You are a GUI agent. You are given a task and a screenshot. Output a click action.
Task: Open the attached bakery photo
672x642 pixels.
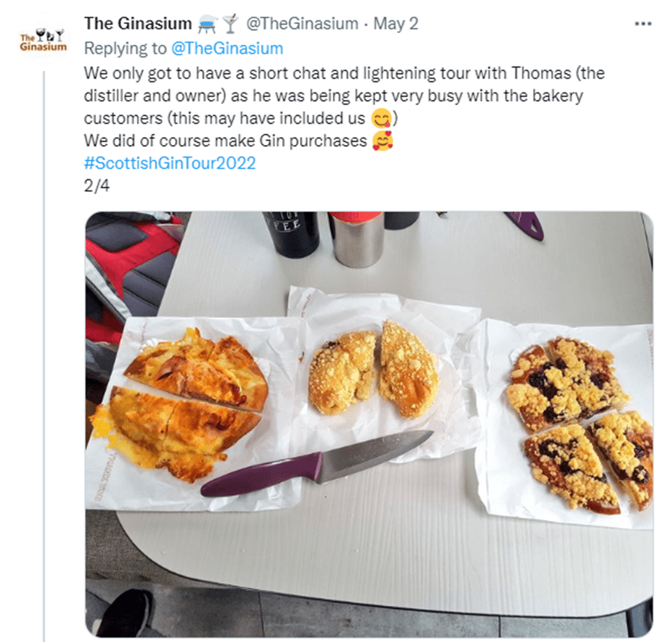369,424
